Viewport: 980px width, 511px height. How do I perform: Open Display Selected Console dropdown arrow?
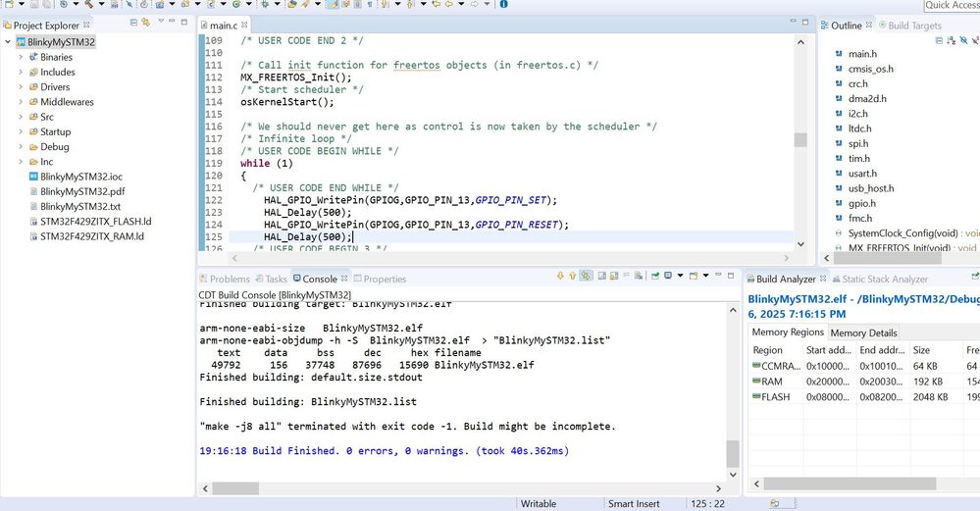tap(680, 276)
